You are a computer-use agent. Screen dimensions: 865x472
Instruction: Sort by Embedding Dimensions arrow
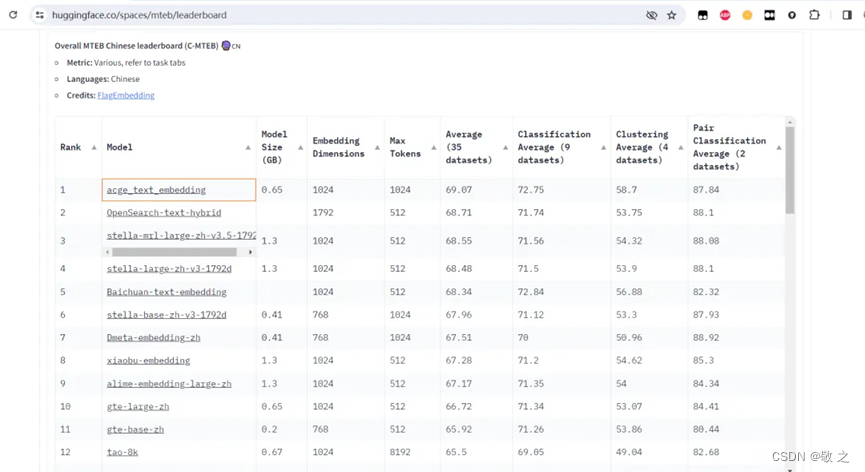[377, 147]
